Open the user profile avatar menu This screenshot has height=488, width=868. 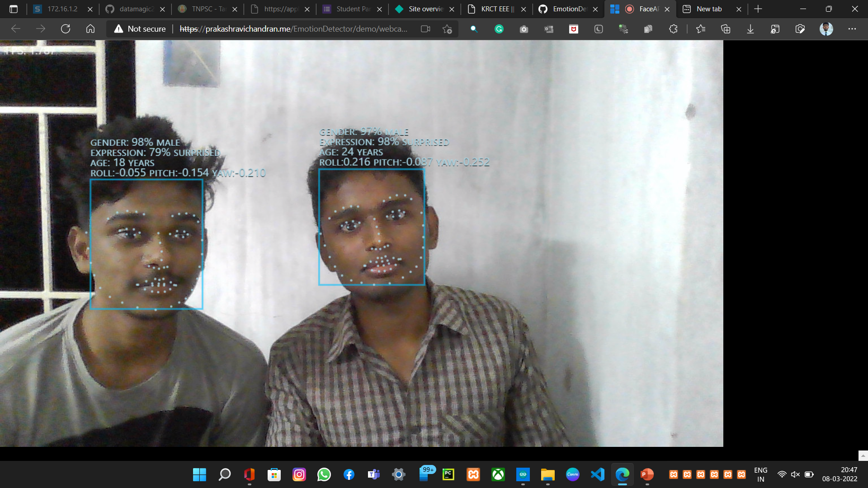826,29
